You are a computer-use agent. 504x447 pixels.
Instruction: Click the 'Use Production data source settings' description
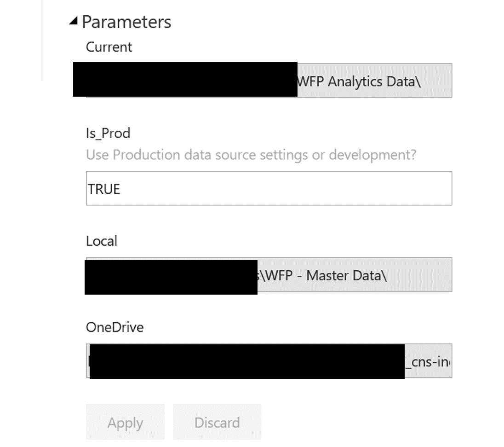coord(251,155)
